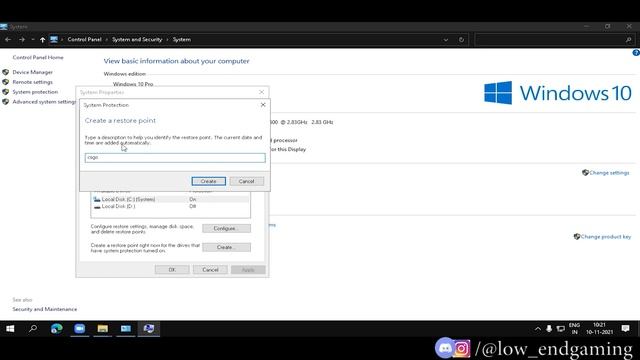Open the recent locations dropdown arrow
Viewport: 640px width, 360px height.
pos(33,40)
